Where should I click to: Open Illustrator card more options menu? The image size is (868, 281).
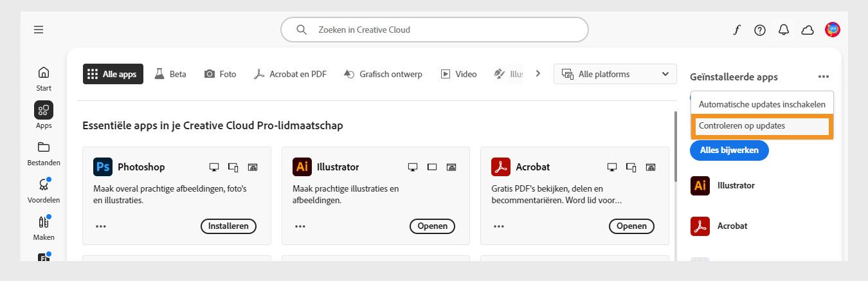(x=300, y=226)
